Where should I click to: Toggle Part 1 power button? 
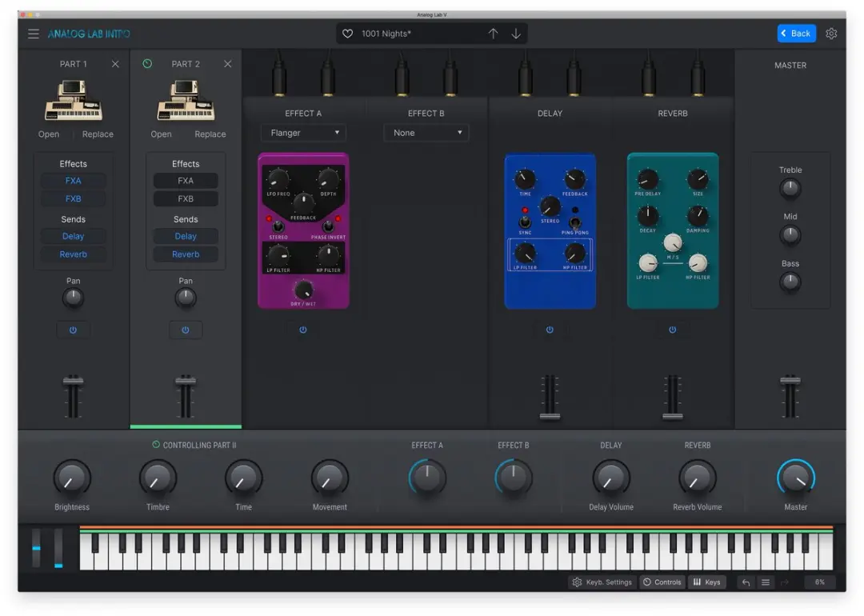point(73,330)
